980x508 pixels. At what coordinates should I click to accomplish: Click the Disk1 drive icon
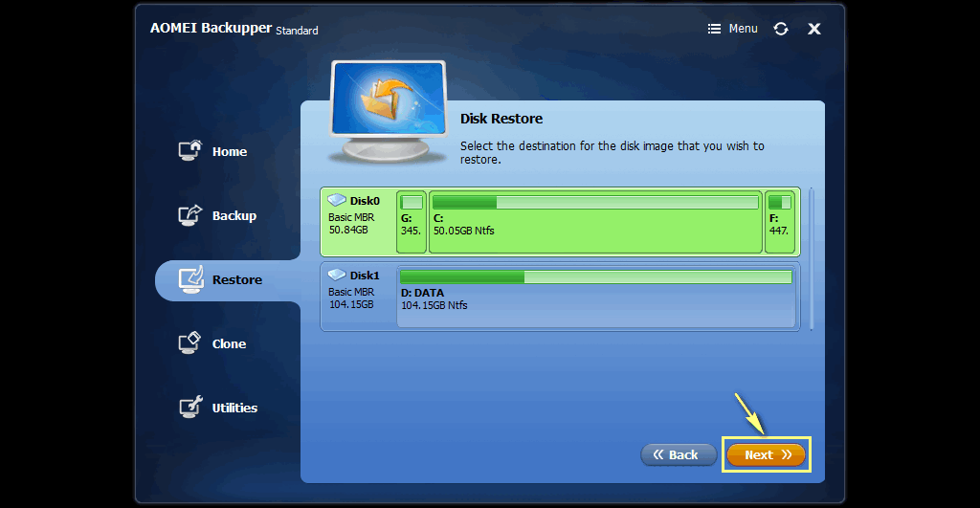click(x=337, y=275)
